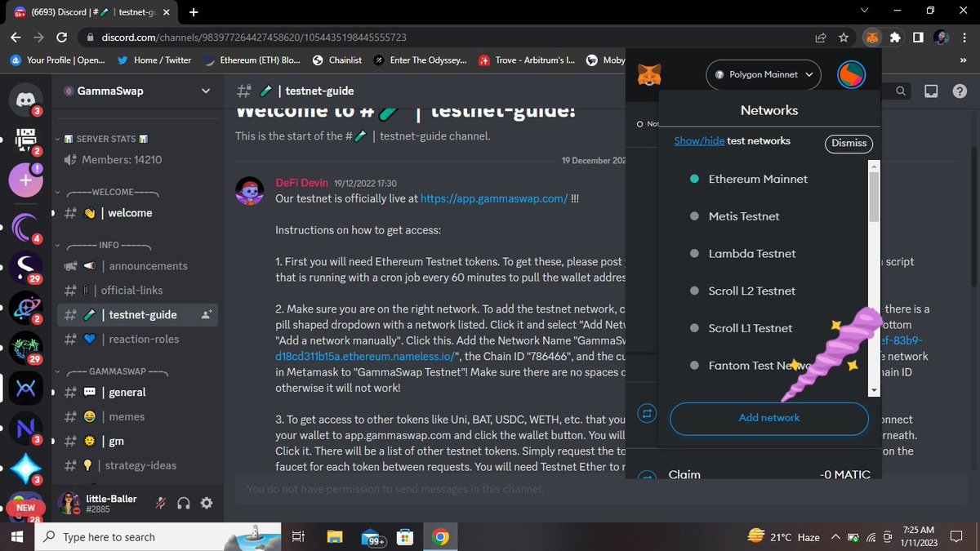
Task: Open the server with letter N icon
Action: click(x=25, y=429)
